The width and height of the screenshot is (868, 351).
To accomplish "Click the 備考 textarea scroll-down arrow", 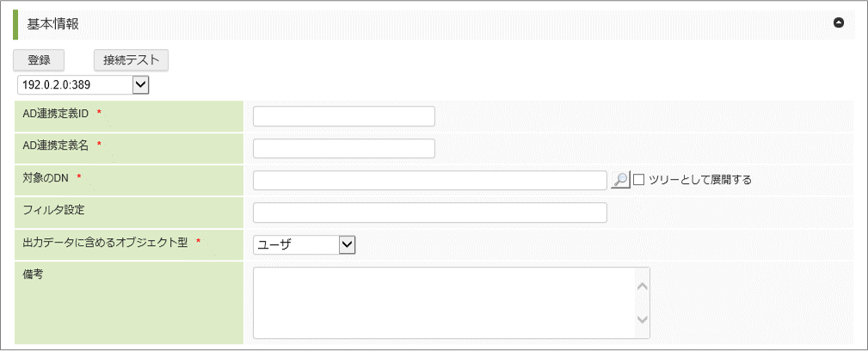I will point(641,319).
